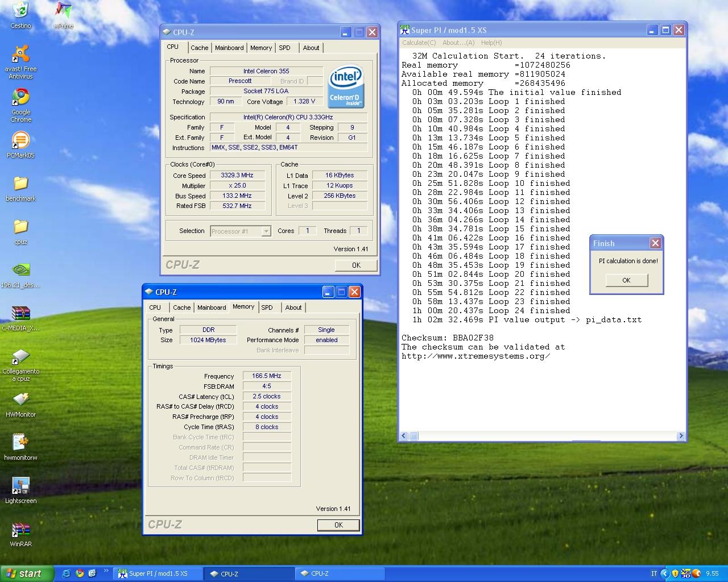The image size is (728, 582).
Task: Switch to Memory tab in top CPU-Z
Action: click(261, 48)
